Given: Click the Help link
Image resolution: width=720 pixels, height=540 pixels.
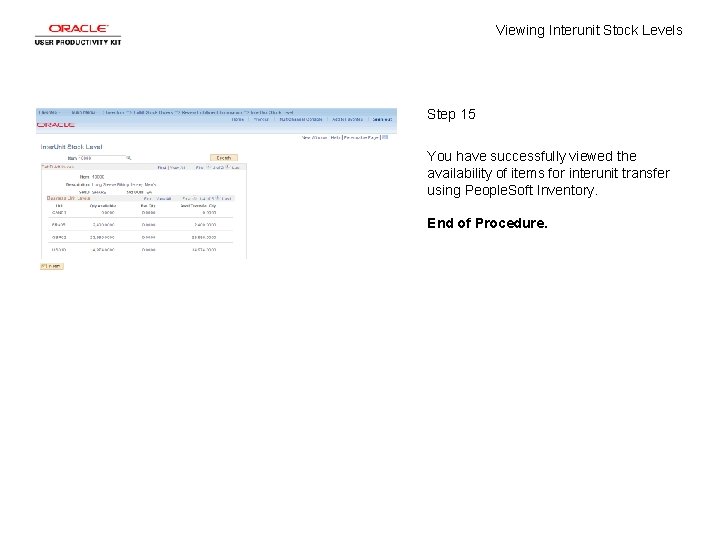Looking at the screenshot, I should 335,137.
